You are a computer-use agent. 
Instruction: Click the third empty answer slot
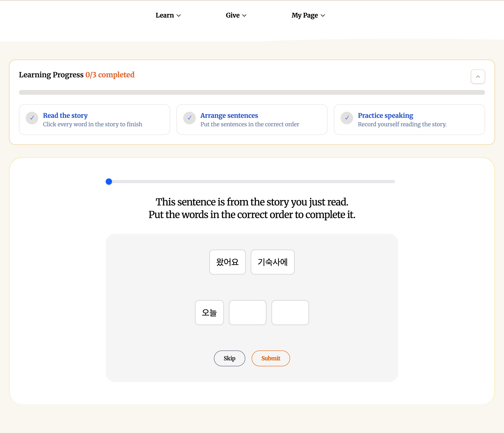point(290,313)
